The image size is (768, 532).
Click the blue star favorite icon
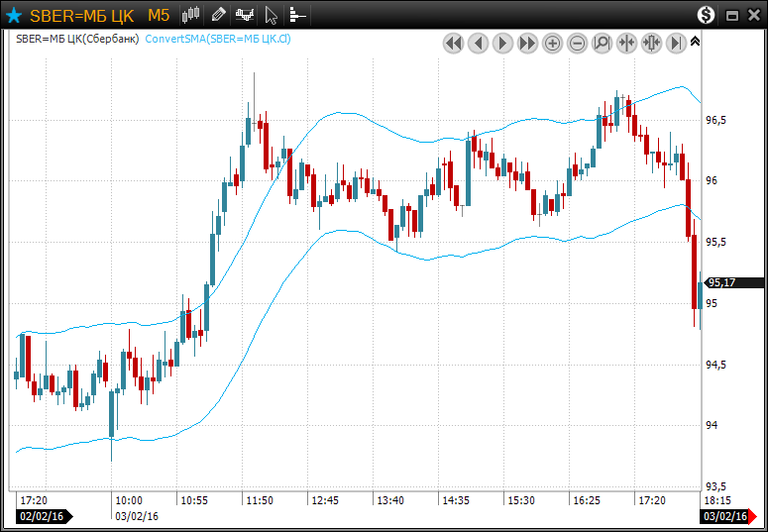[14, 15]
